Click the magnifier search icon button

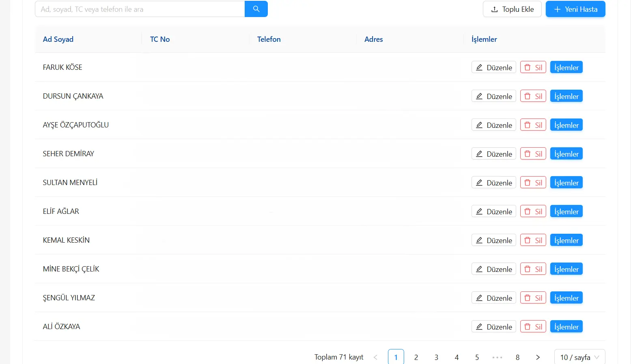click(256, 9)
